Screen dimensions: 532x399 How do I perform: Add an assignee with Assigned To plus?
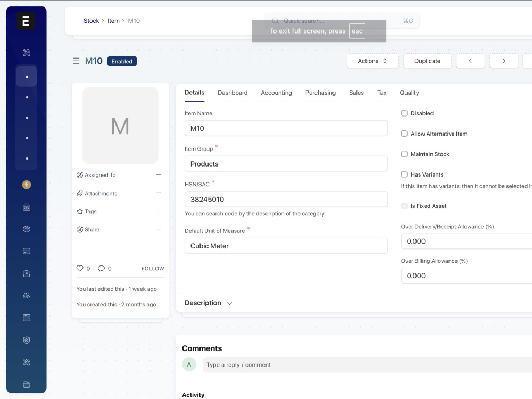159,174
